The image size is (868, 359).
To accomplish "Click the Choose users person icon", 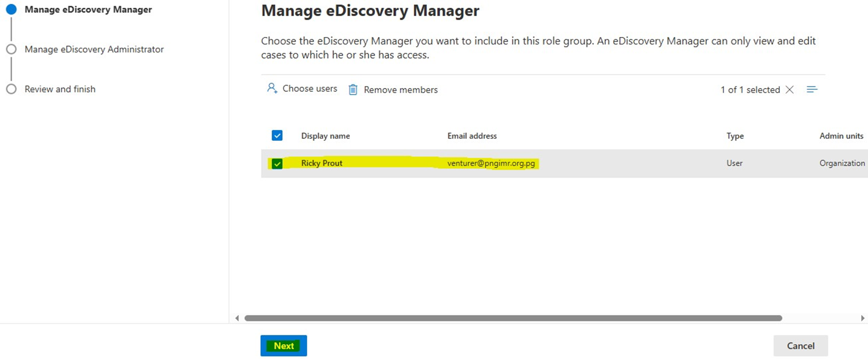I will pos(272,88).
